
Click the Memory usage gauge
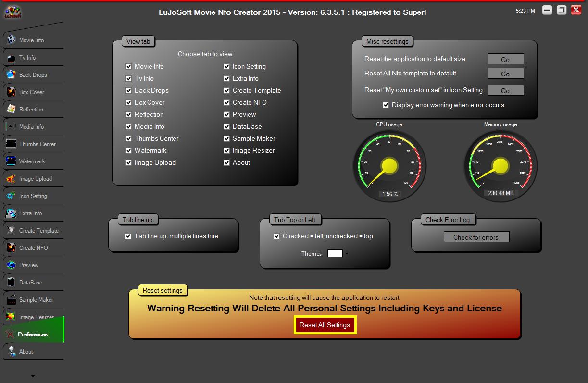500,165
